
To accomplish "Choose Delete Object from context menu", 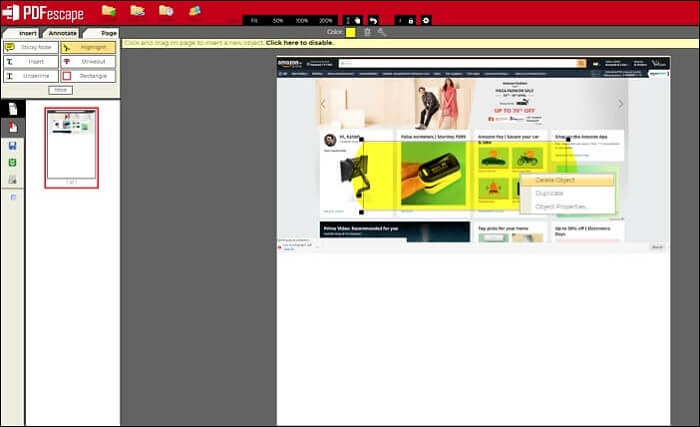I will tap(563, 180).
